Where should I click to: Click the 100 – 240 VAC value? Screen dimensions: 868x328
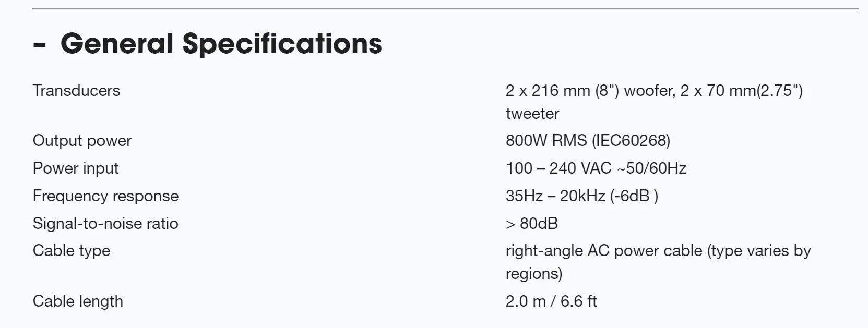(x=558, y=168)
